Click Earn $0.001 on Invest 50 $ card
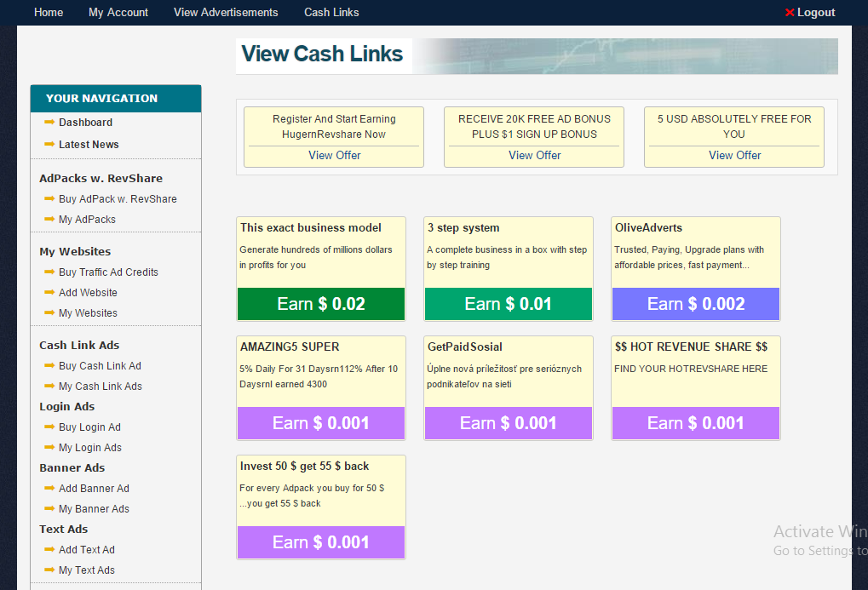 point(321,541)
